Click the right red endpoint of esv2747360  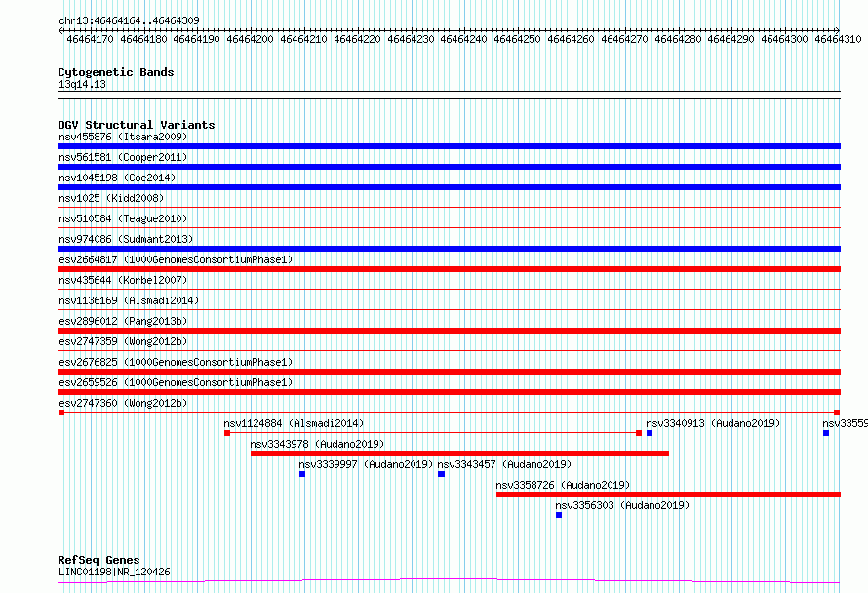[837, 413]
